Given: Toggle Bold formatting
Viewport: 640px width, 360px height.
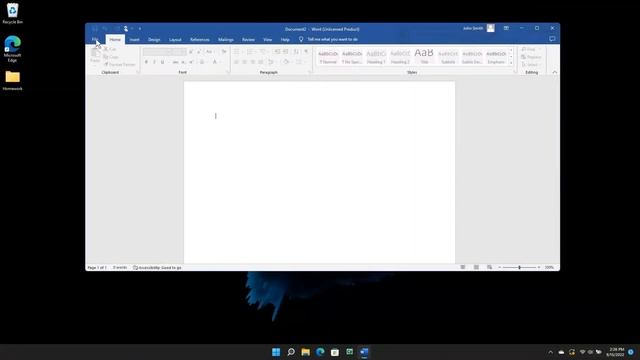Looking at the screenshot, I should 146,62.
